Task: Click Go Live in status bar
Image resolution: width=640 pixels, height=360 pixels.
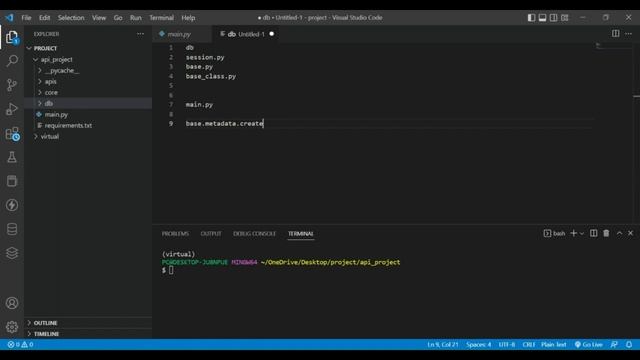Action: click(589, 344)
